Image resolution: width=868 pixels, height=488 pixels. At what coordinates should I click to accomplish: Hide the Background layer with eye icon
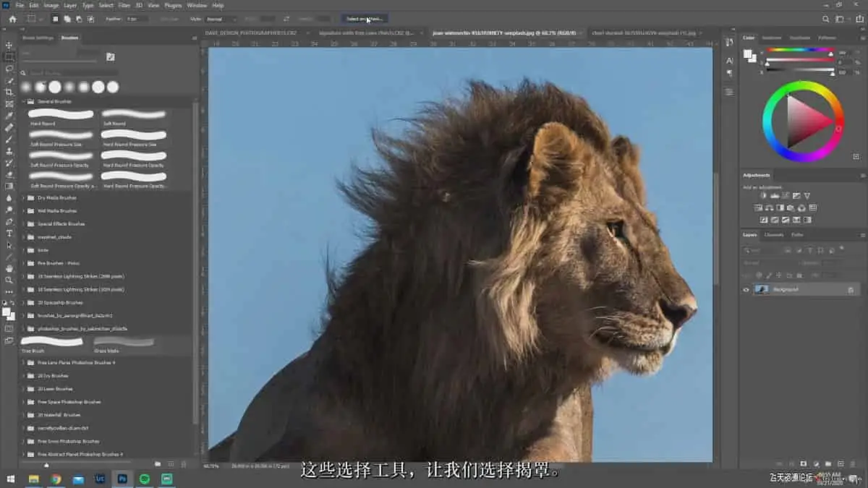pyautogui.click(x=746, y=289)
